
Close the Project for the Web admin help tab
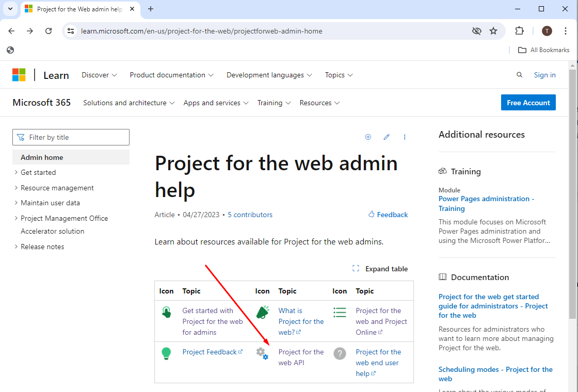coord(132,9)
